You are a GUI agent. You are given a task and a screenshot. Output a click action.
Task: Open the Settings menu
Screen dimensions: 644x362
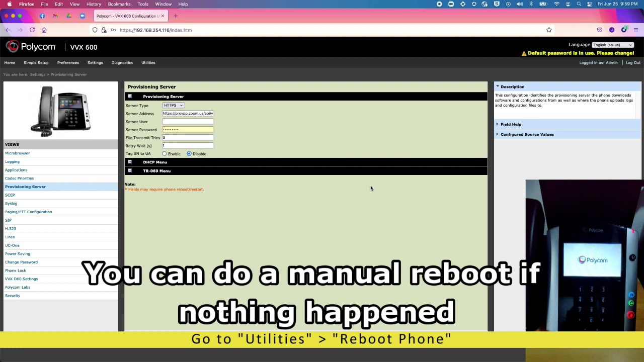click(95, 63)
